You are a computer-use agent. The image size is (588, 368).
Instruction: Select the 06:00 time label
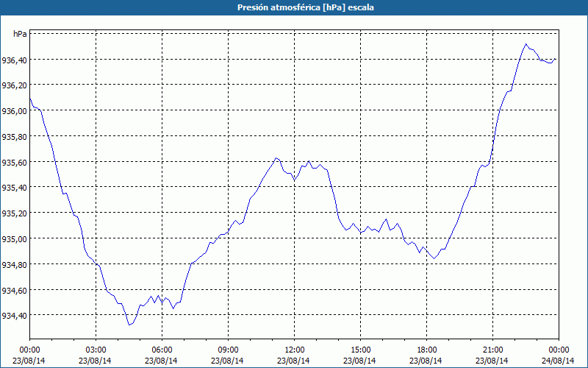[x=162, y=350]
